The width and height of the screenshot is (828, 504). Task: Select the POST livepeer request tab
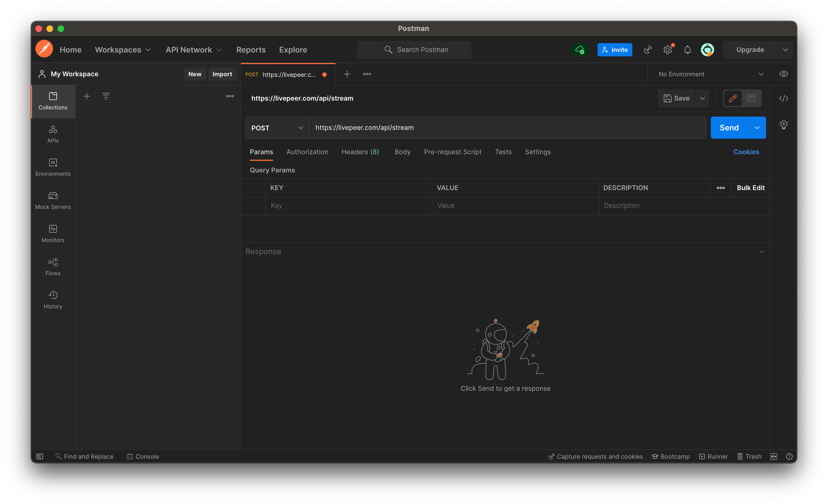coord(288,74)
